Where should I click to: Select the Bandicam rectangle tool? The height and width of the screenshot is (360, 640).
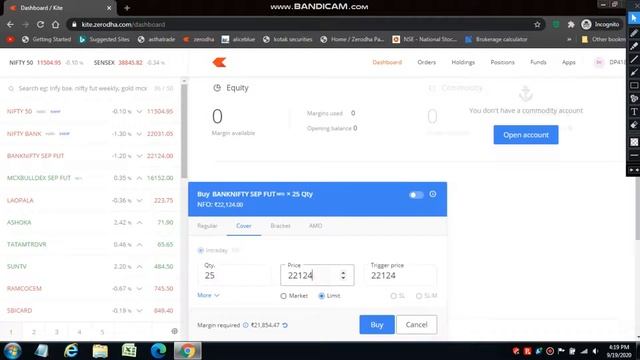634,85
